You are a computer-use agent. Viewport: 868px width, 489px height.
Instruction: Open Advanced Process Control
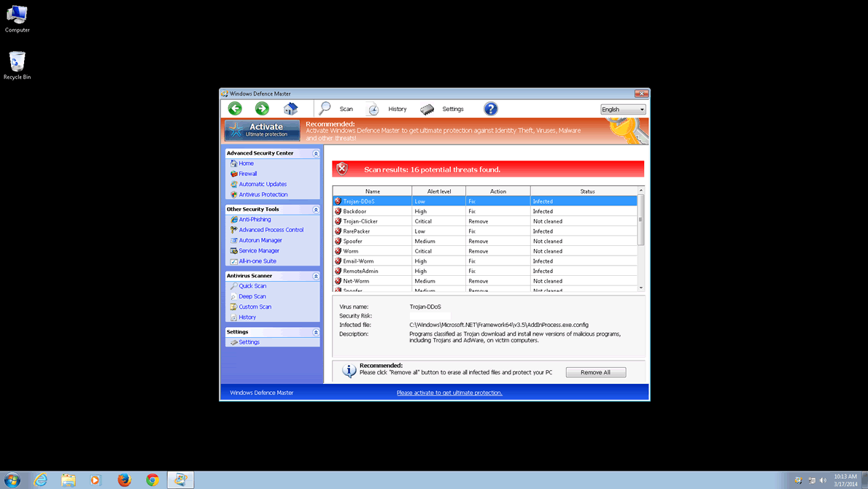click(x=271, y=230)
